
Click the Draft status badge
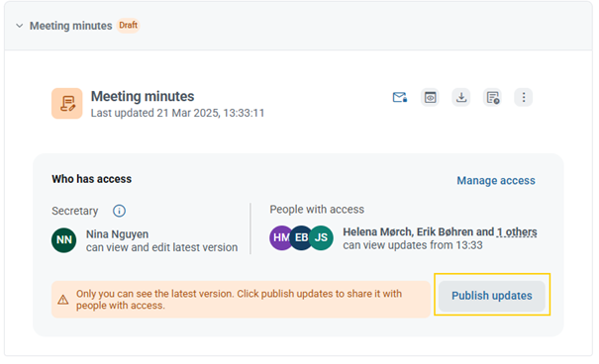[128, 25]
